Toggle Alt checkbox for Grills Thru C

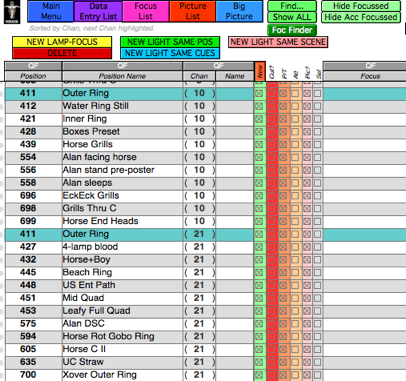pyautogui.click(x=295, y=209)
